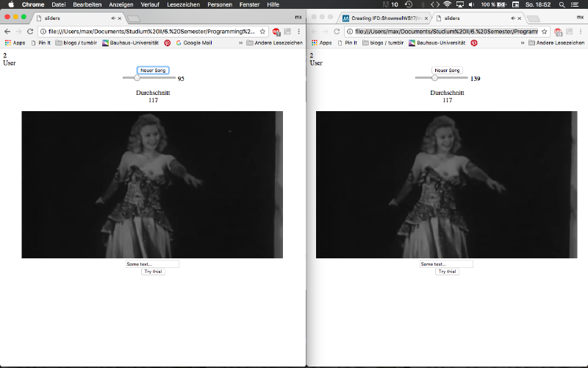This screenshot has height=368, width=588.
Task: Expand the hidden bookmarks chevron in the left window
Action: (240, 43)
